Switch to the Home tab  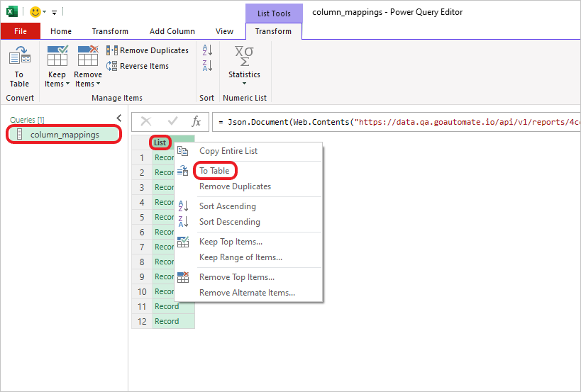tap(61, 31)
